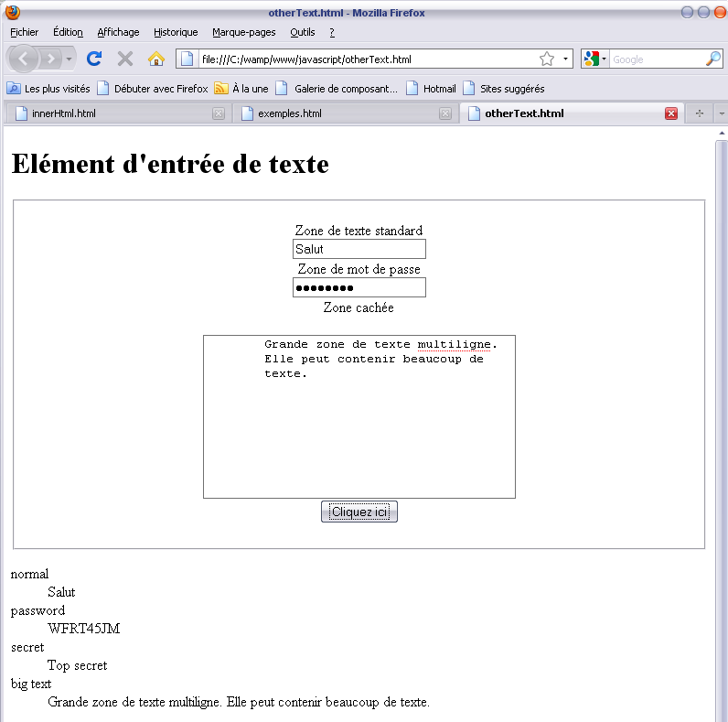Image resolution: width=728 pixels, height=722 pixels.
Task: Click the Reload page icon
Action: click(93, 59)
